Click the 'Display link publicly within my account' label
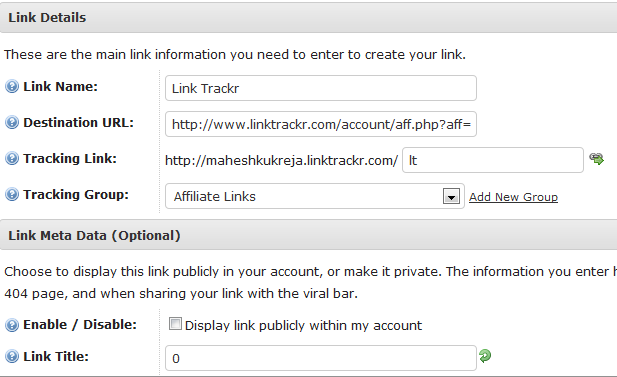This screenshot has height=377, width=617. [303, 325]
